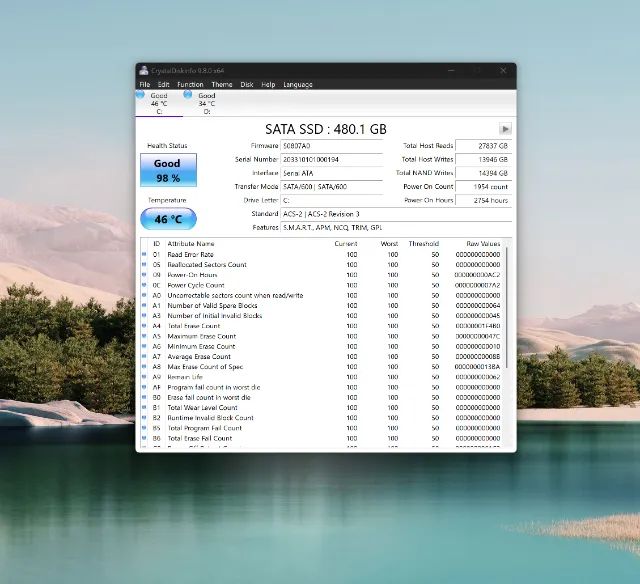Click the status icon for Power-On Hours row
This screenshot has height=584, width=640.
[144, 275]
